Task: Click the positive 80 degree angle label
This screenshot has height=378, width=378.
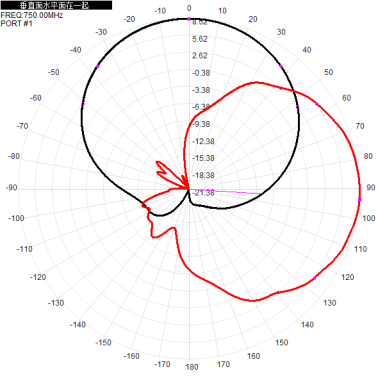Action: (x=368, y=156)
